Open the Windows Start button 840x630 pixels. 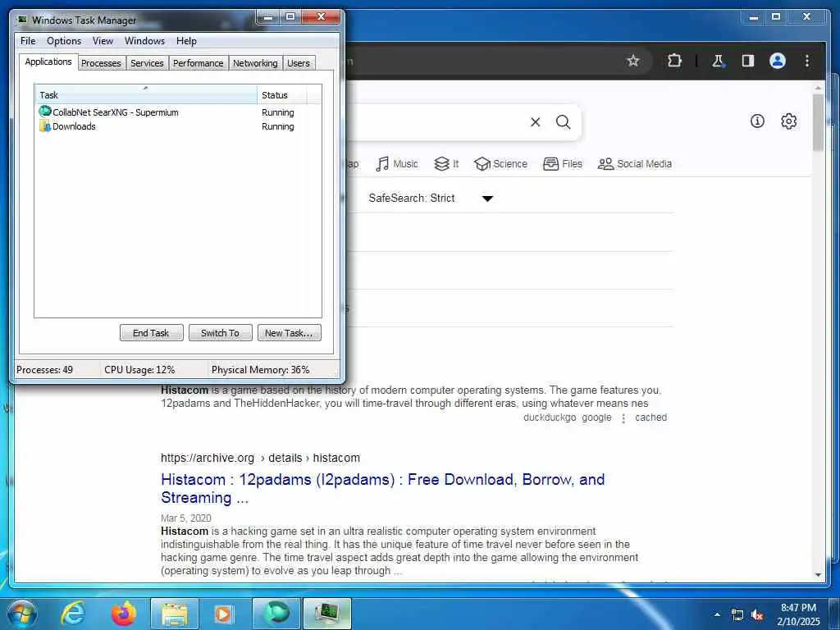(x=22, y=614)
